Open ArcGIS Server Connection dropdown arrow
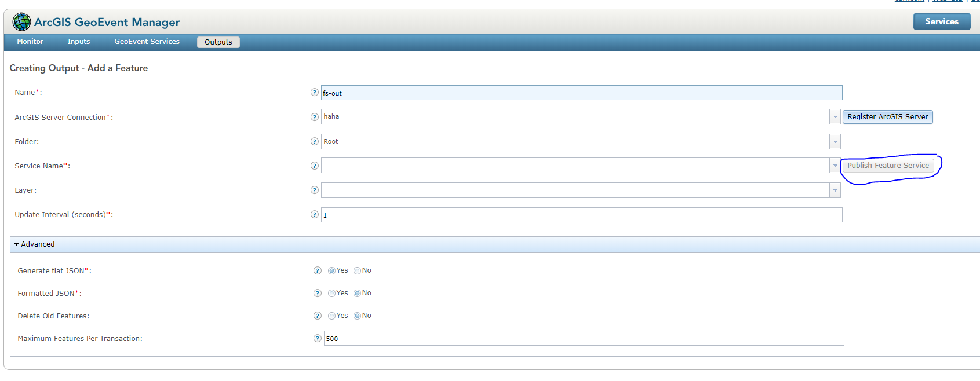 click(835, 117)
